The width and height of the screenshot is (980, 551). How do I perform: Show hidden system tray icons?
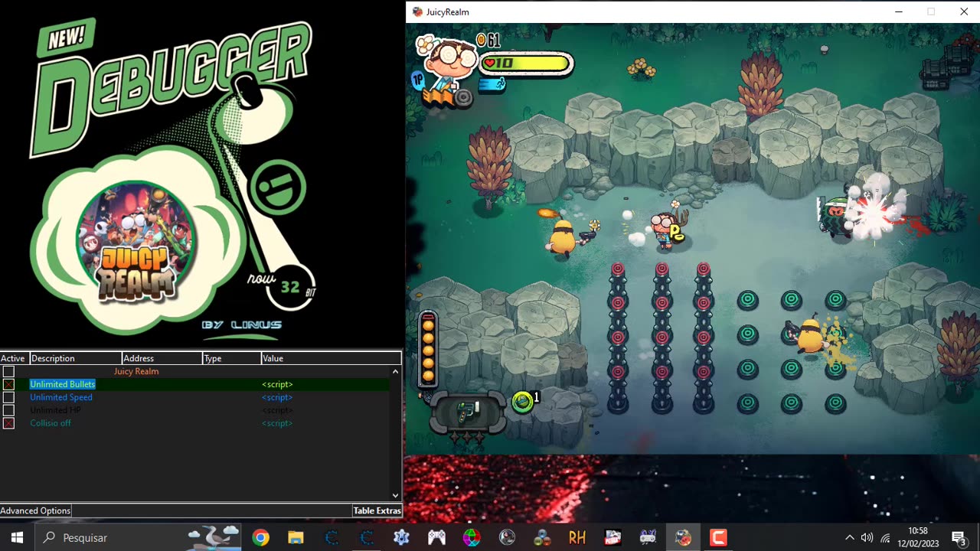(849, 537)
